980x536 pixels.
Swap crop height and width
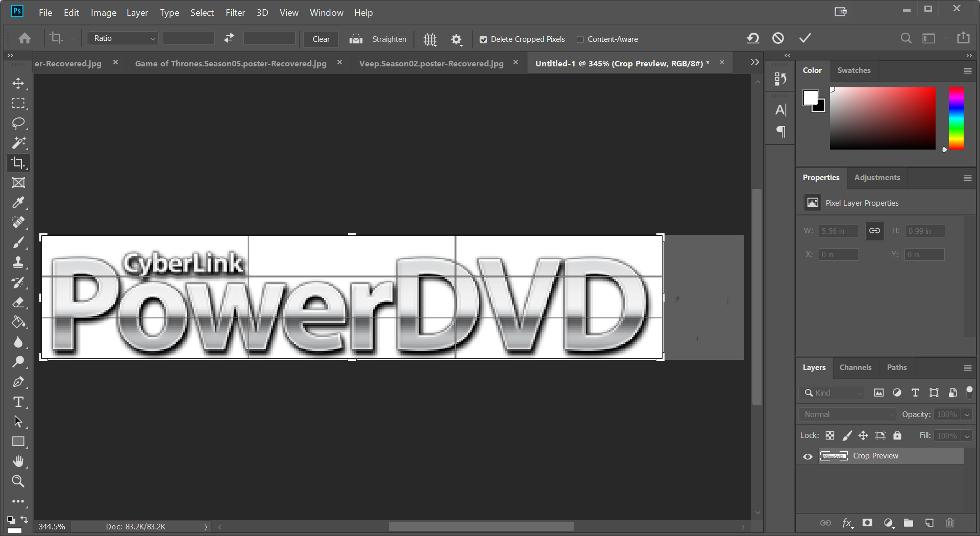click(x=229, y=38)
